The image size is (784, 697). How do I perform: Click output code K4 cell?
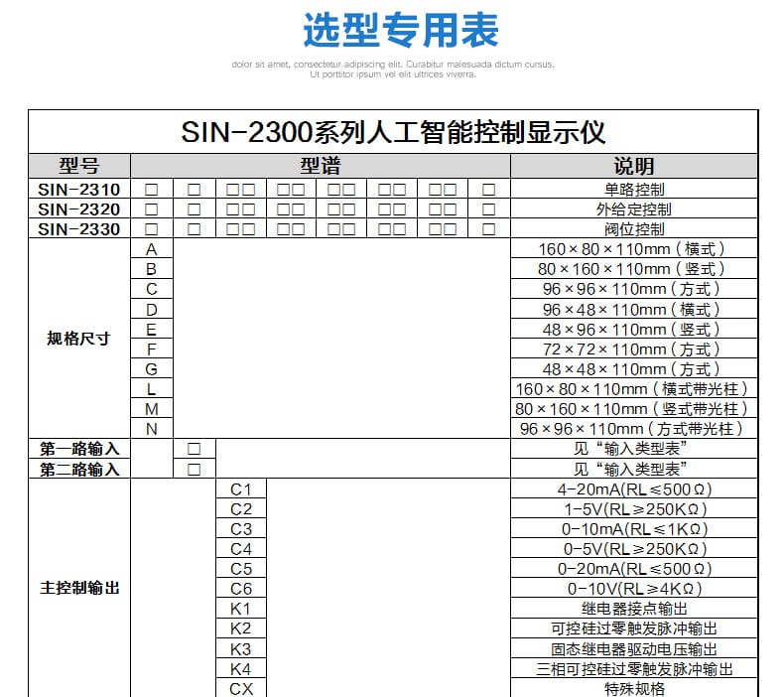(x=241, y=668)
